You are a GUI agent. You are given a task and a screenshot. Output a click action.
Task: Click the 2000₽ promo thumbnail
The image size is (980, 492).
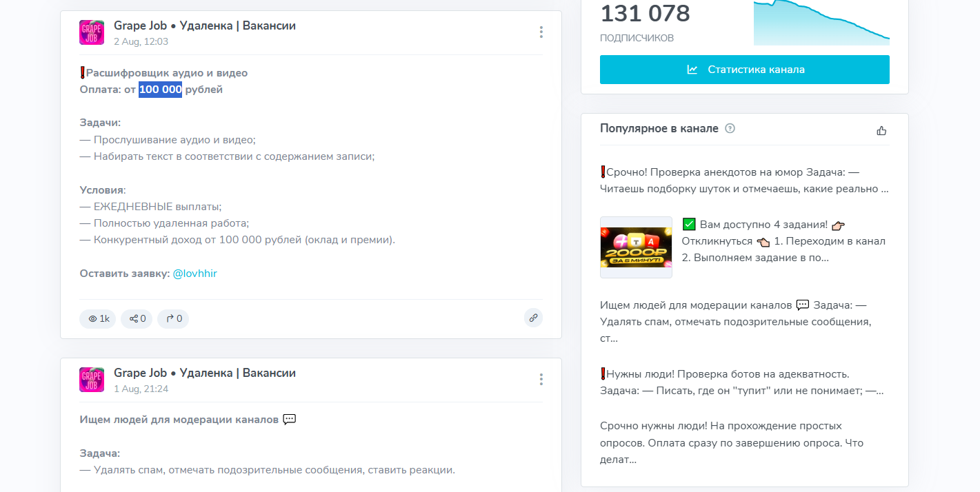coord(636,247)
